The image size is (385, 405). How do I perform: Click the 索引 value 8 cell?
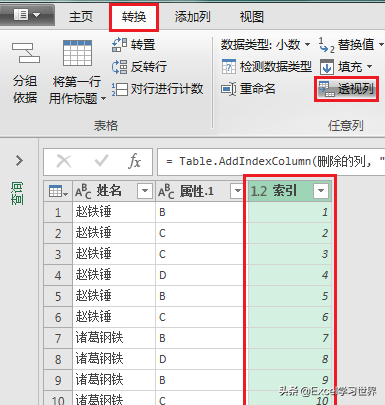289,359
